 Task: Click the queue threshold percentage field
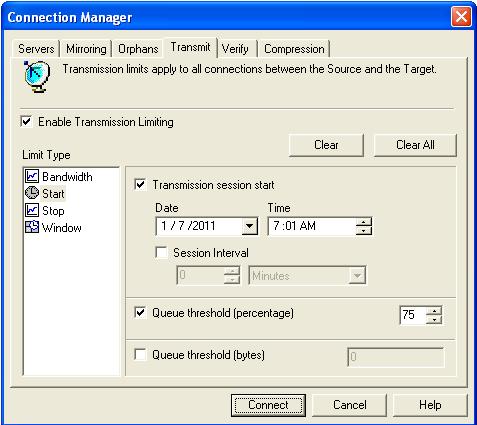(x=413, y=315)
